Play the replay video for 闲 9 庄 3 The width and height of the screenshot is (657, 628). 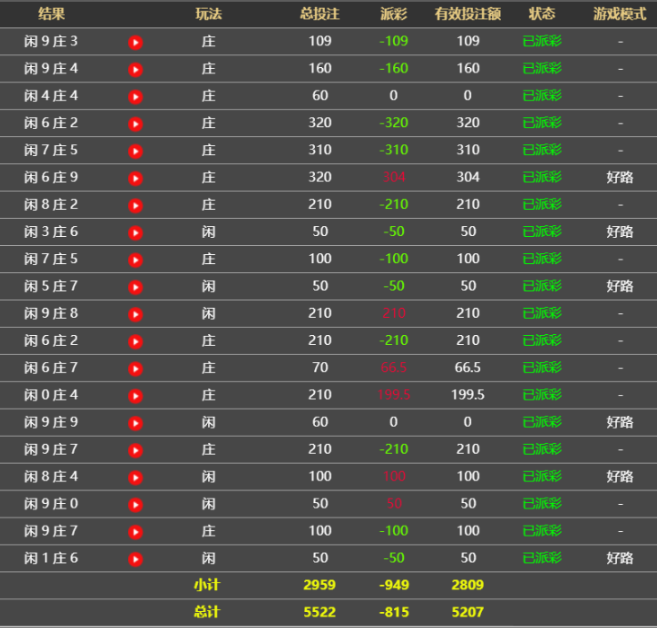[136, 42]
